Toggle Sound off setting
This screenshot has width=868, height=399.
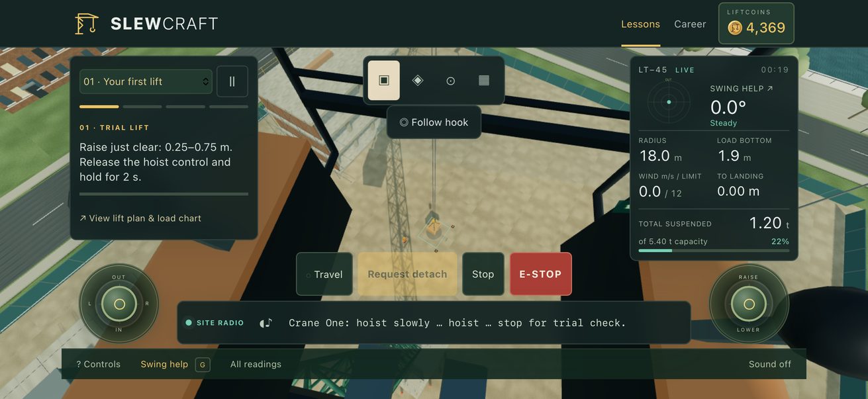coord(770,364)
